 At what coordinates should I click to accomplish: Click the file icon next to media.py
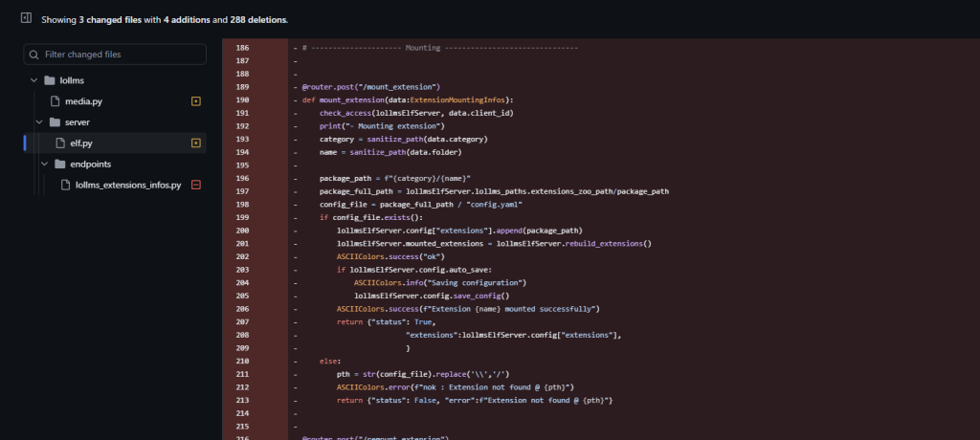pyautogui.click(x=55, y=101)
